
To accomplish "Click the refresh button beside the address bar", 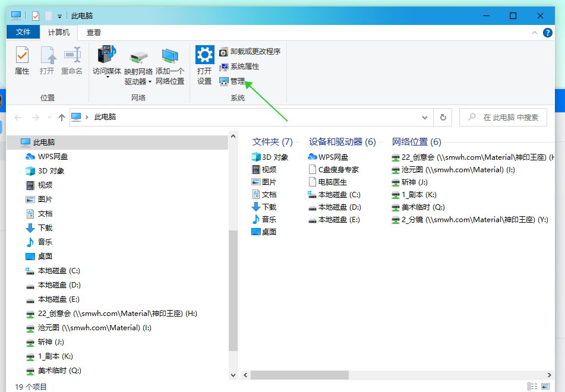I will [443, 118].
